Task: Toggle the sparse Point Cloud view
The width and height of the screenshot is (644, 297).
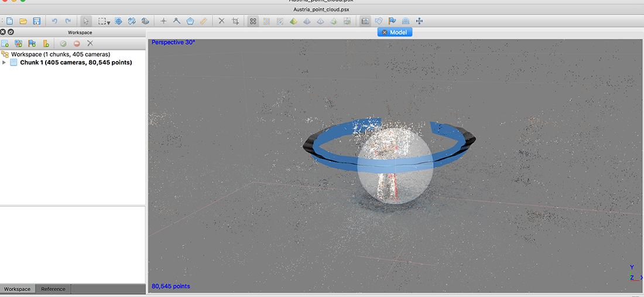Action: click(x=254, y=21)
